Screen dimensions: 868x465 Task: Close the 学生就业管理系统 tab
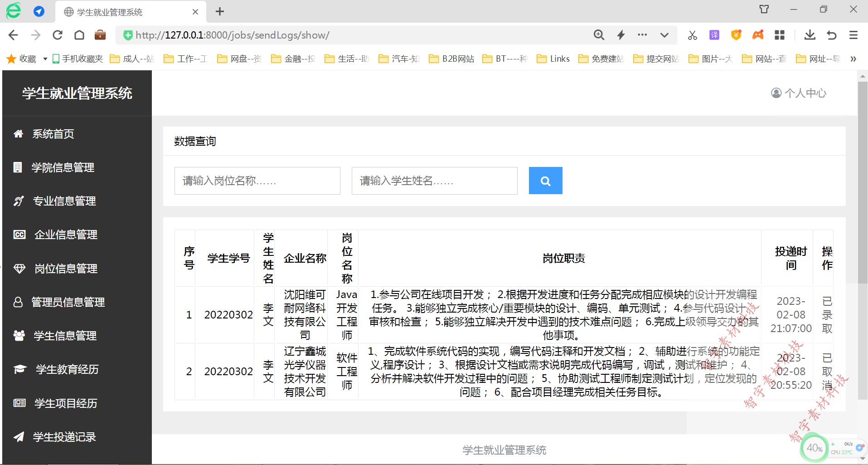tap(195, 12)
